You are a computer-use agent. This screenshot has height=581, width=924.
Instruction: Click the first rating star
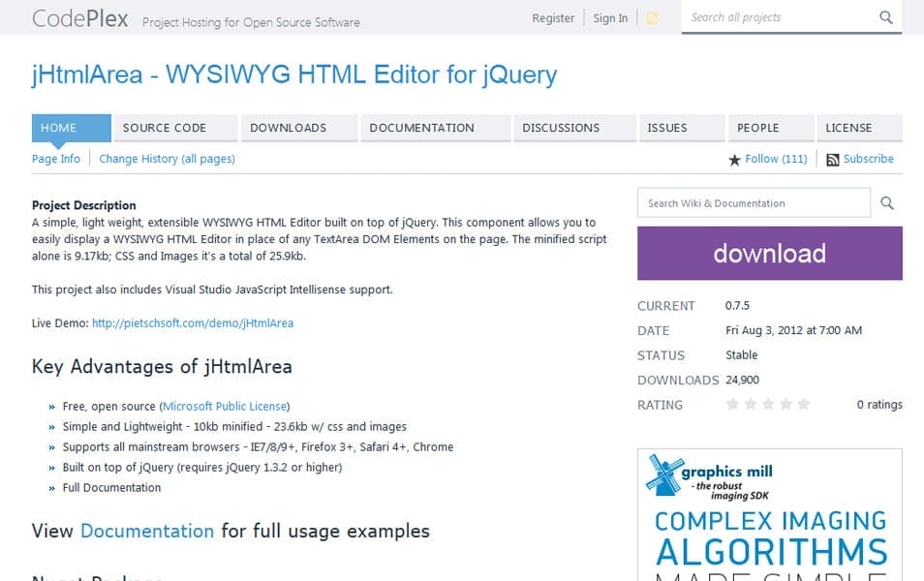733,404
